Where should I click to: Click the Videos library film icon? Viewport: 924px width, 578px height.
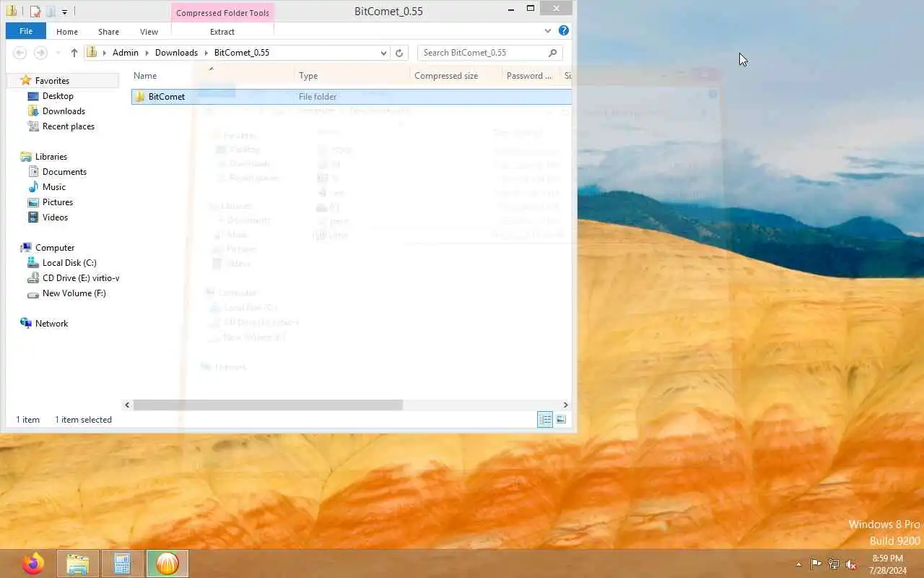tap(32, 217)
